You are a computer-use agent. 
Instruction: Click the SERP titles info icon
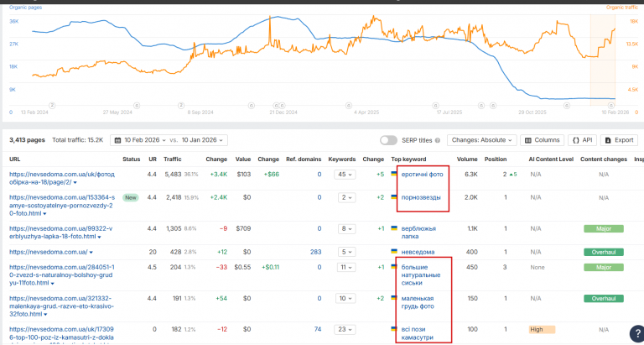click(x=438, y=140)
